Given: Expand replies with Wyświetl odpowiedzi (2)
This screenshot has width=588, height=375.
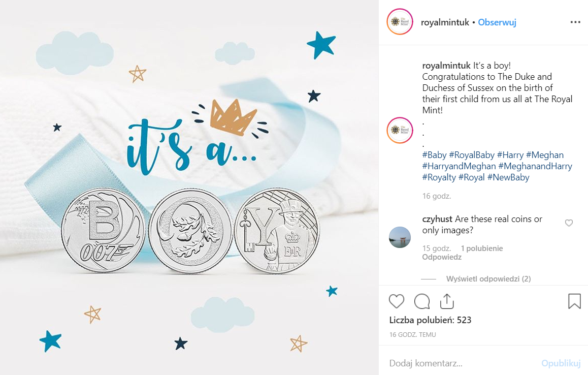Looking at the screenshot, I should click(488, 278).
